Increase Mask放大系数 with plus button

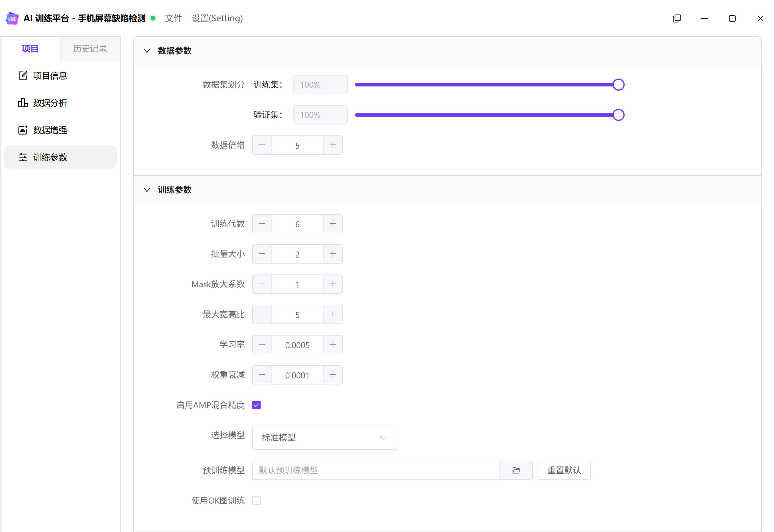[x=333, y=284]
